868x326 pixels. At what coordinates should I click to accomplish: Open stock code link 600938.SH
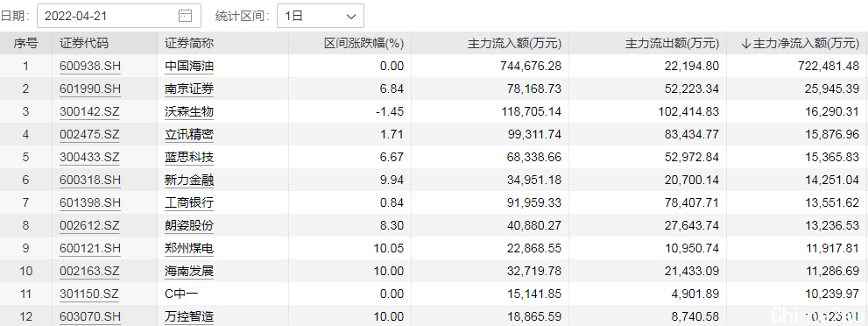[89, 67]
